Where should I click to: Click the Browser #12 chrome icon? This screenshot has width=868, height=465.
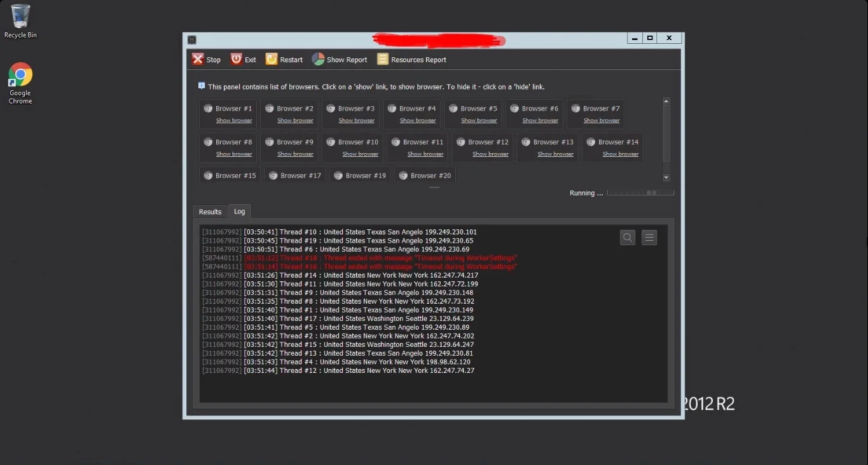[460, 142]
